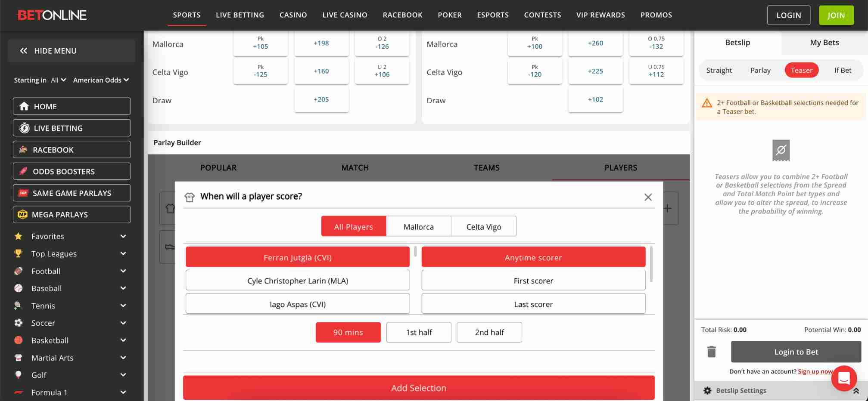Screen dimensions: 868x401
Task: Filter scorers by Mallorca players
Action: tap(418, 226)
